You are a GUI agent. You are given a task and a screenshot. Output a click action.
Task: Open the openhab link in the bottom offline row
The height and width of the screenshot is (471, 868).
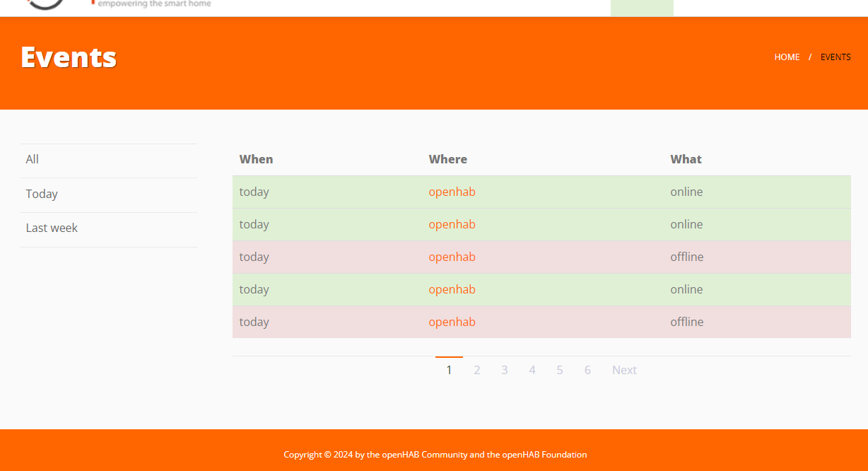[x=452, y=322]
